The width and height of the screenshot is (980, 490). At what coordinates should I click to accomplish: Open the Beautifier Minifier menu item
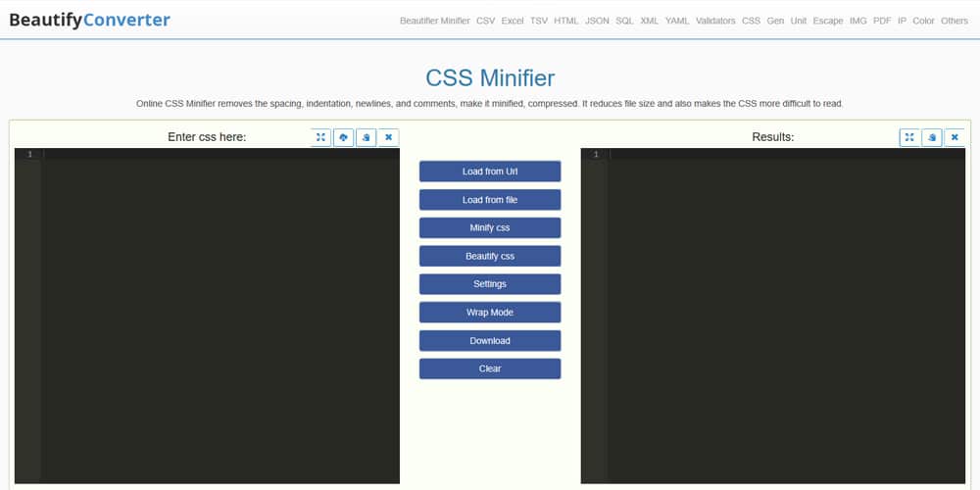[x=435, y=21]
